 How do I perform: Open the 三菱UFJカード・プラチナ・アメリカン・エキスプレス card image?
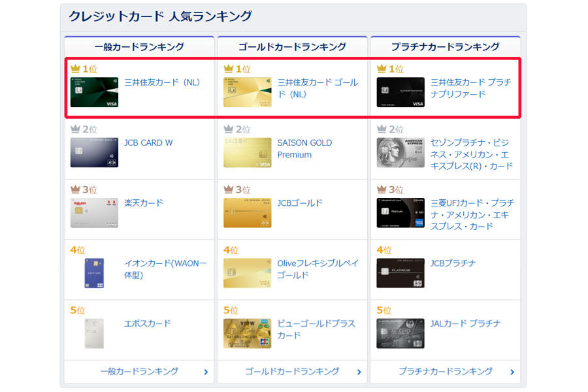click(400, 213)
